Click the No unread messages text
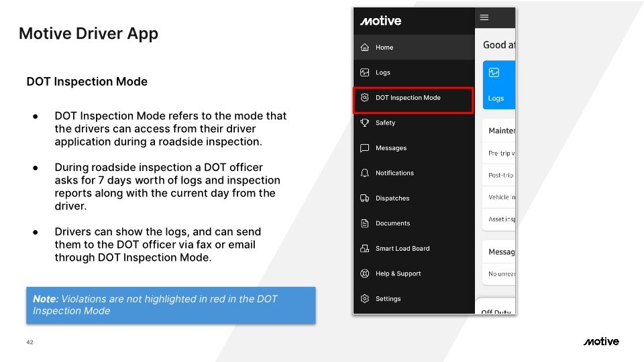Image resolution: width=644 pixels, height=362 pixels. pyautogui.click(x=502, y=274)
